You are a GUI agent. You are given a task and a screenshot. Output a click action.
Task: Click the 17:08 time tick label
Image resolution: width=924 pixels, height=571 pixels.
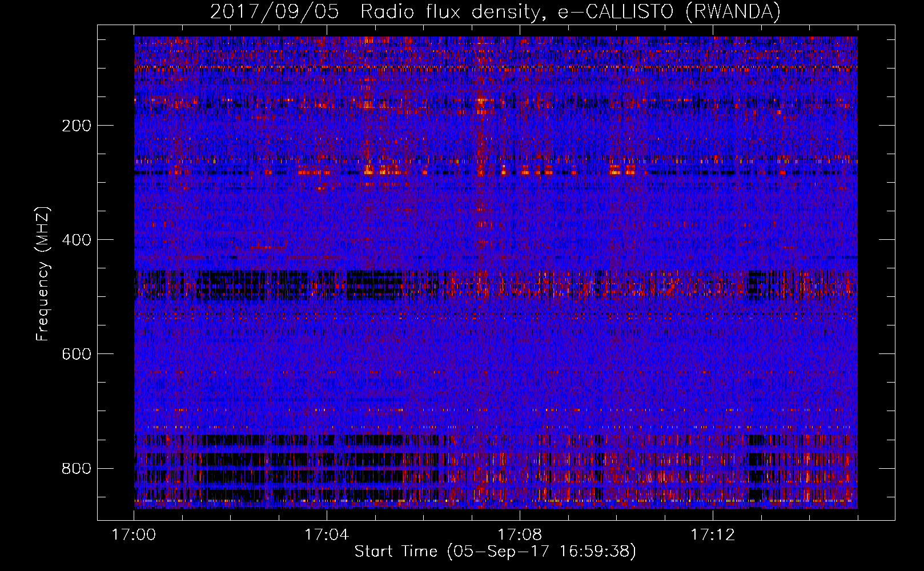pos(520,534)
